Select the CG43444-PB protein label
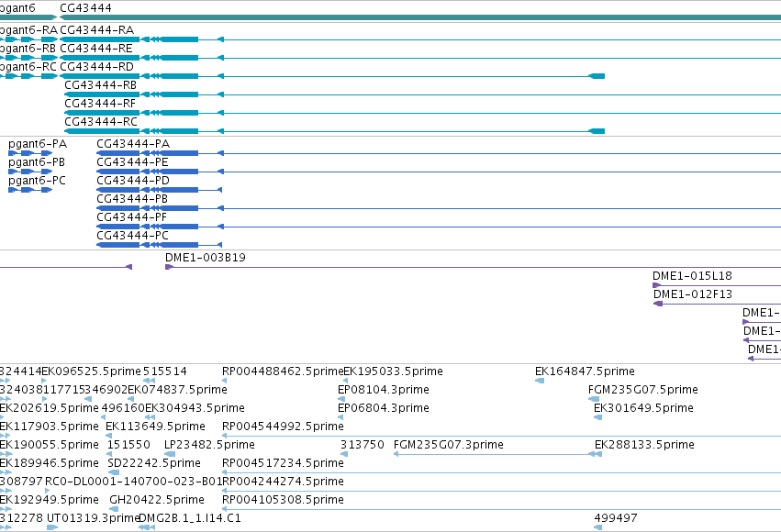781x532 pixels. 132,199
